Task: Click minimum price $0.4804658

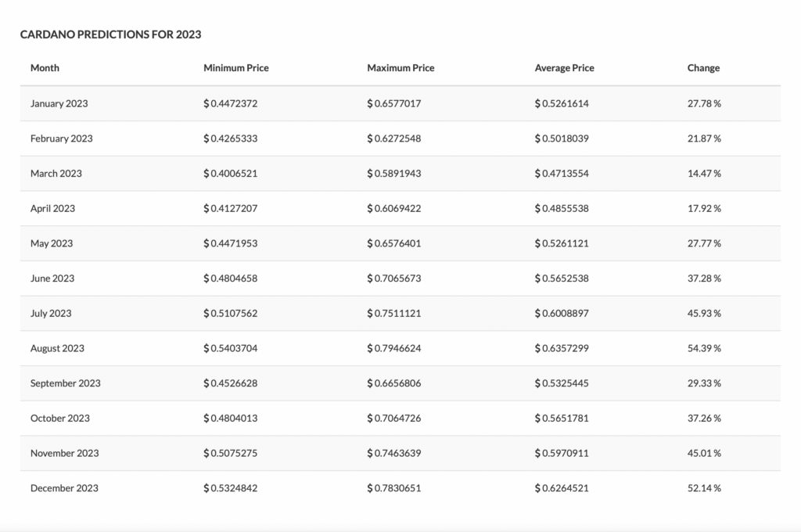Action: coord(231,278)
